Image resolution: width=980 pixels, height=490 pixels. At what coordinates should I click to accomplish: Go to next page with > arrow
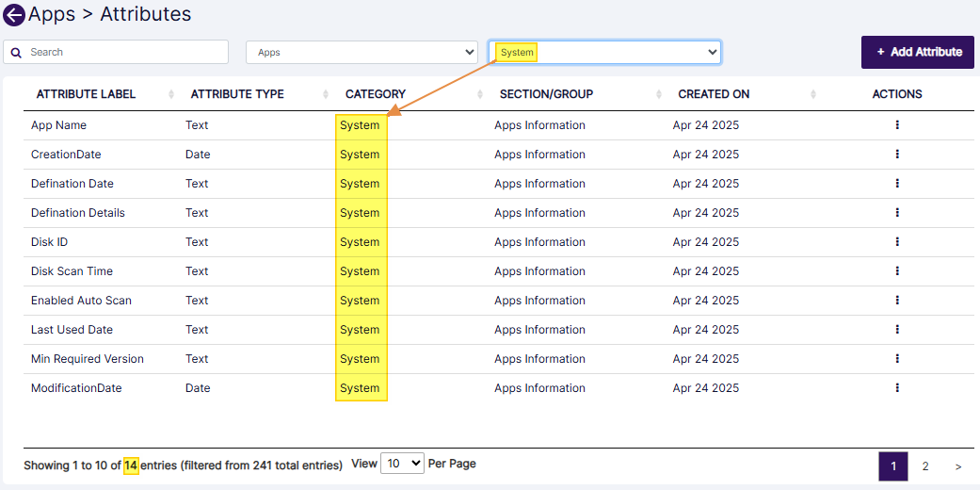click(x=958, y=466)
